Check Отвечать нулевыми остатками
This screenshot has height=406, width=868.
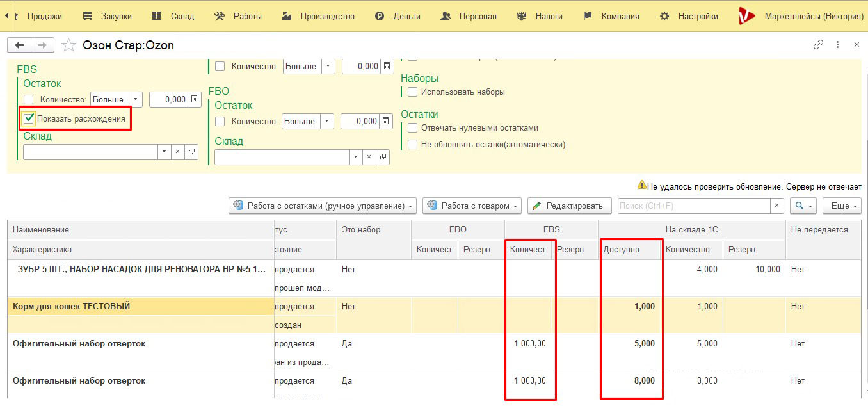point(413,127)
